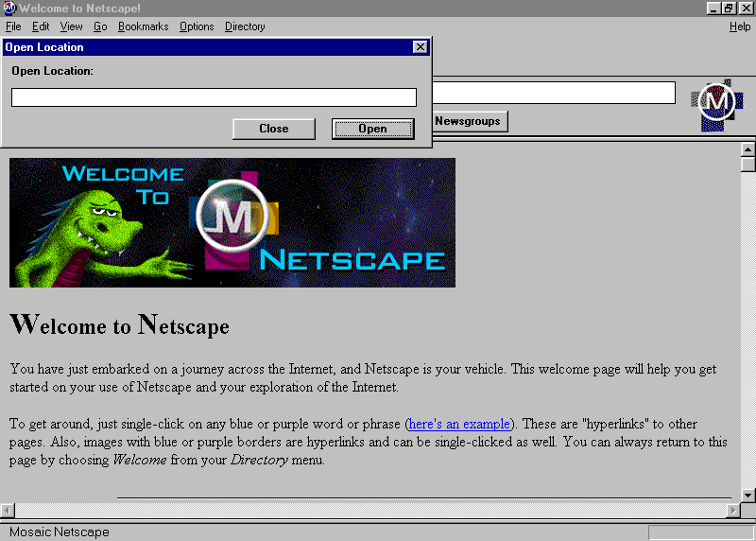Click the vertical scrollbar thumb

click(x=747, y=164)
